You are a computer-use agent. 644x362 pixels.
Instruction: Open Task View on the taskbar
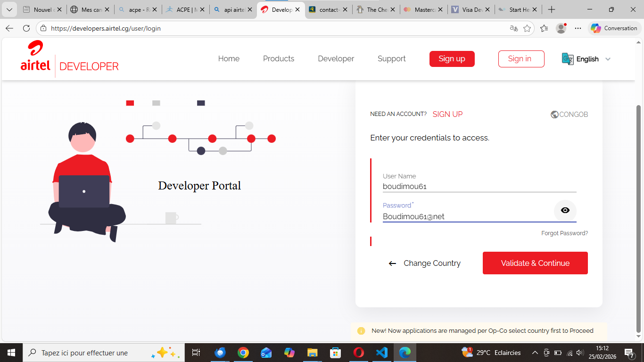[197, 353]
